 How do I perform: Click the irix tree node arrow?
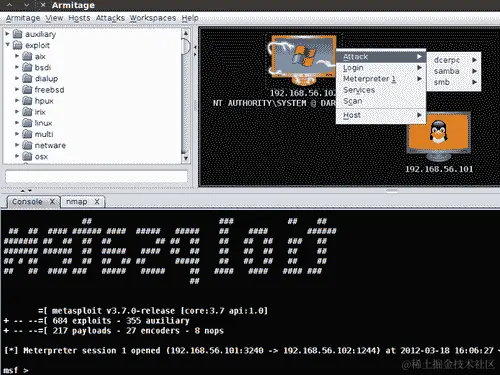[17, 112]
